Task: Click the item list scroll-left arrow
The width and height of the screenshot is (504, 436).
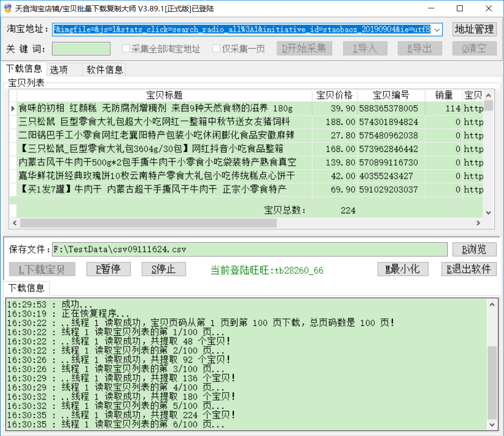Action: pyautogui.click(x=14, y=223)
